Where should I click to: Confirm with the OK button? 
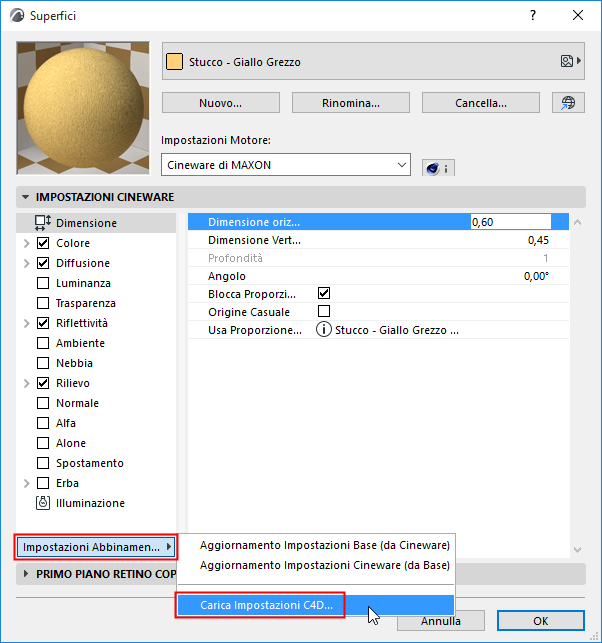540,621
